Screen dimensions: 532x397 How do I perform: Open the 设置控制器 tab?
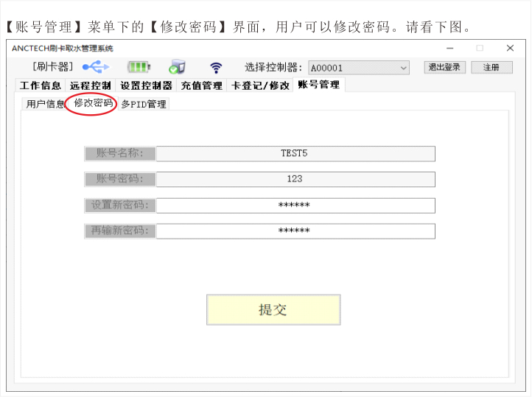click(x=146, y=85)
